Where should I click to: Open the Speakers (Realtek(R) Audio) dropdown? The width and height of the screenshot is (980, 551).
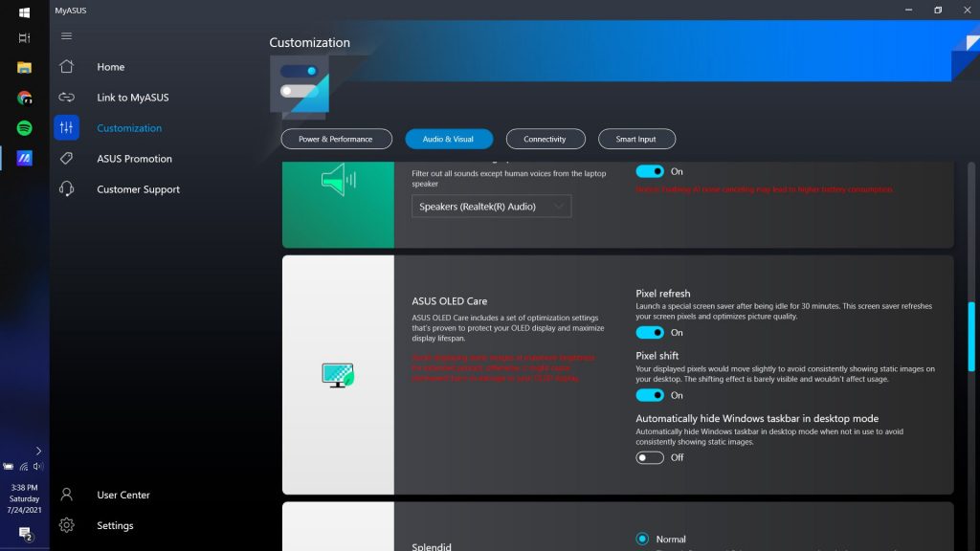[x=491, y=207]
